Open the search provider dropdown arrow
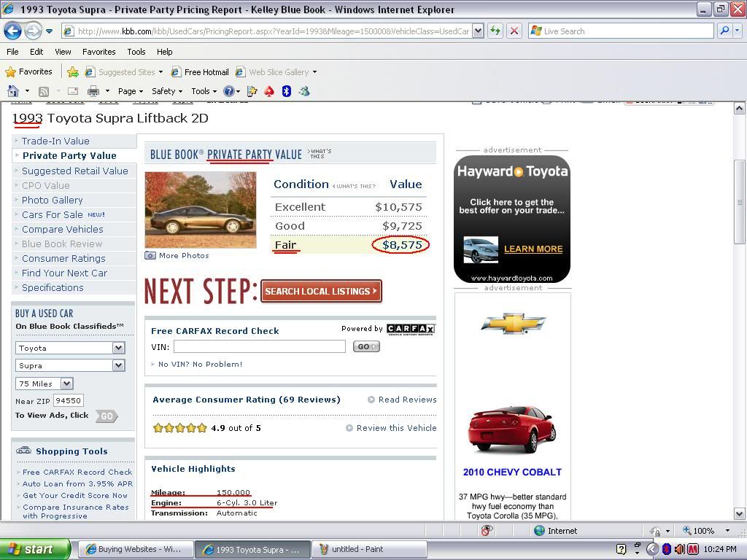 click(737, 31)
